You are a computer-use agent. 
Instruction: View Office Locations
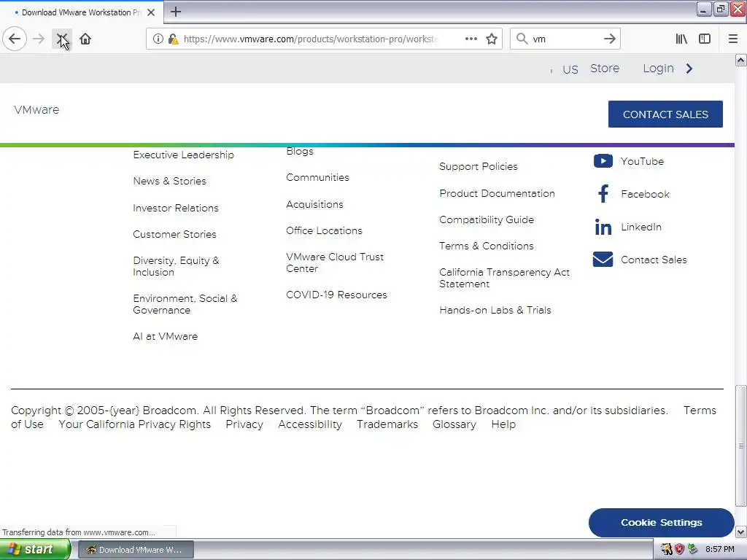[x=324, y=230]
